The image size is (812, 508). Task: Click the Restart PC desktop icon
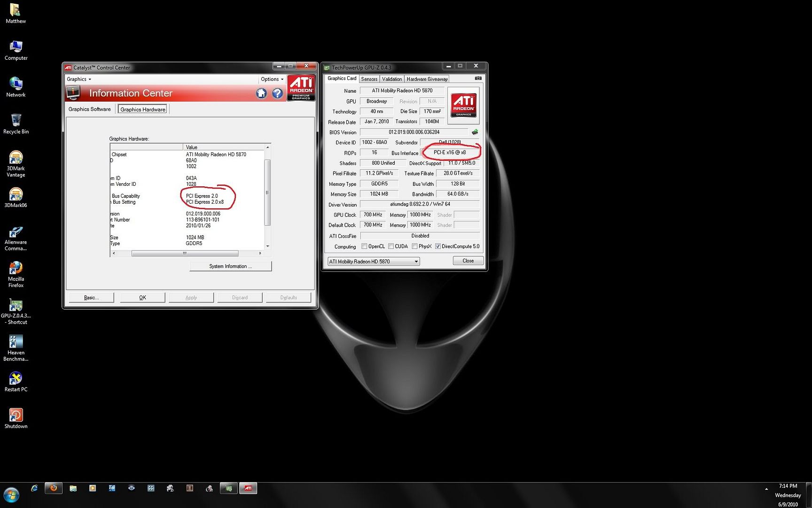[16, 382]
